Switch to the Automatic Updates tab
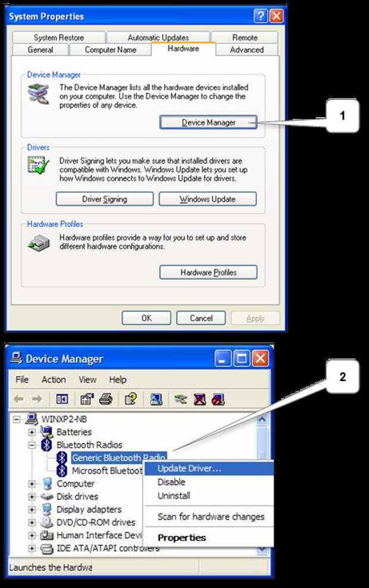 [x=158, y=37]
